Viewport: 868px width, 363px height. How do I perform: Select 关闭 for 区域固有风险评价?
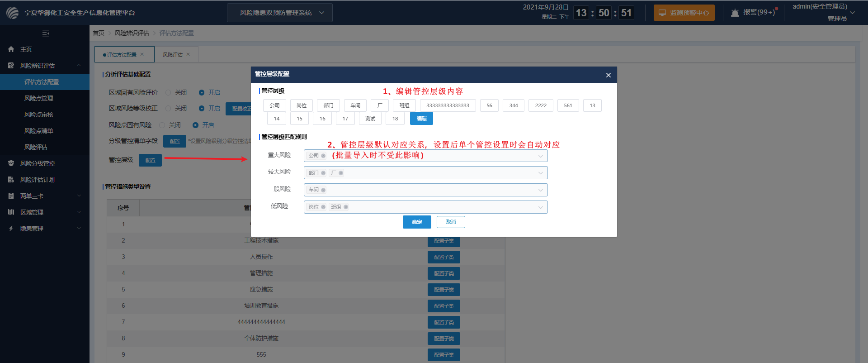pos(168,92)
